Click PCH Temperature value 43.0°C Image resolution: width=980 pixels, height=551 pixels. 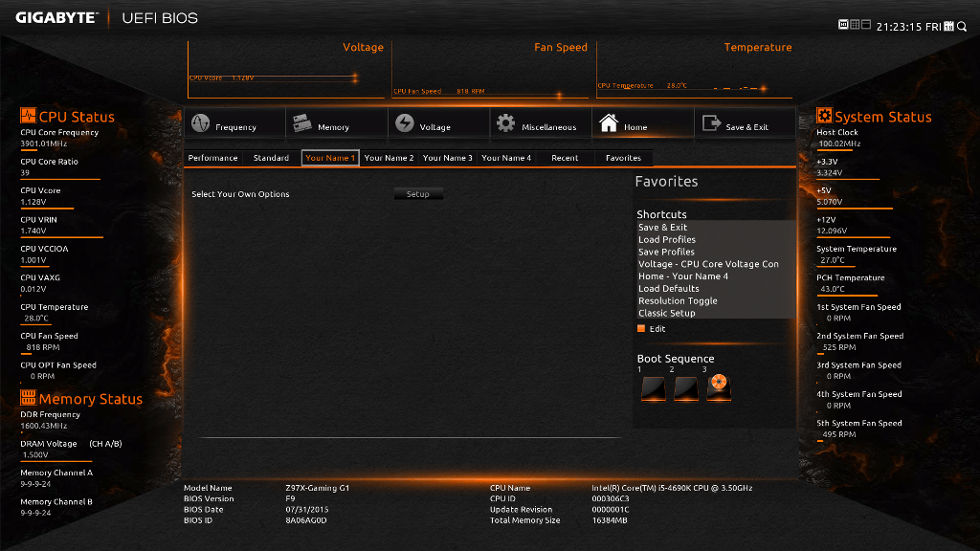(833, 289)
